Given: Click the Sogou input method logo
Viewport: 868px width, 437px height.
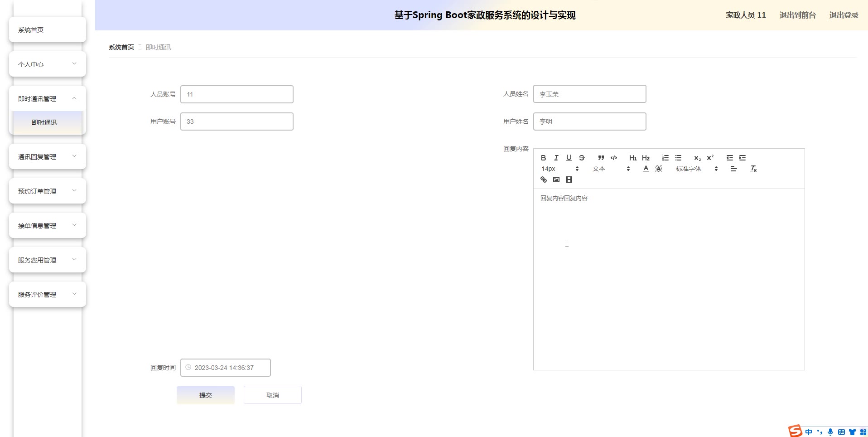Looking at the screenshot, I should click(x=795, y=431).
